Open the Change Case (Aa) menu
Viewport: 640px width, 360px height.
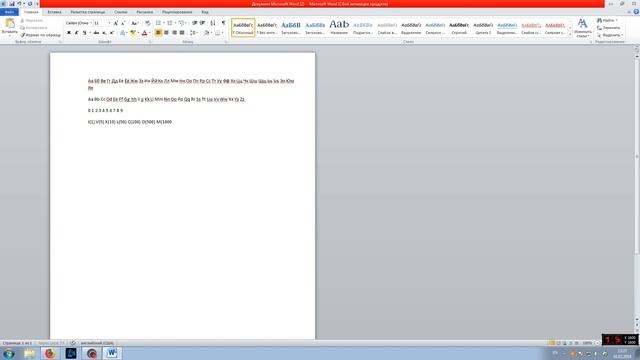point(134,23)
